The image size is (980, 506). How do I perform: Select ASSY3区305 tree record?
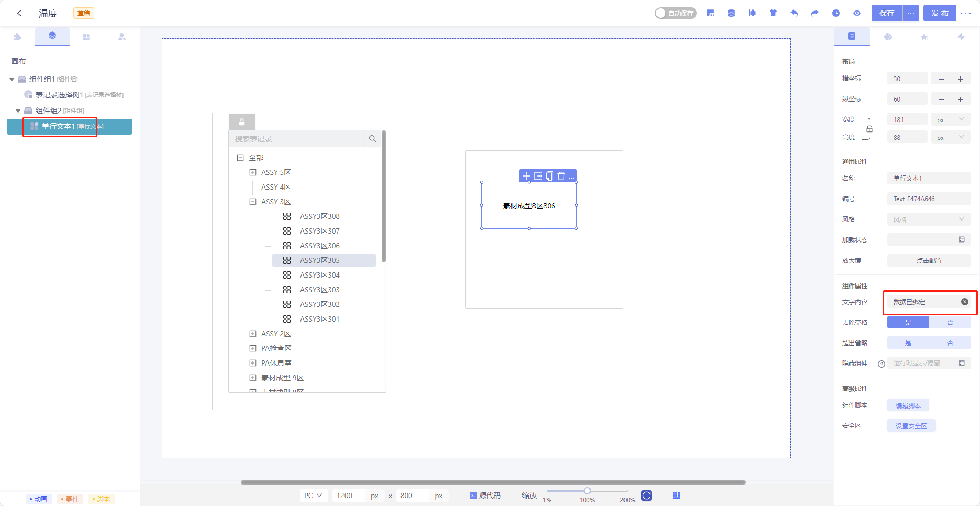point(324,260)
